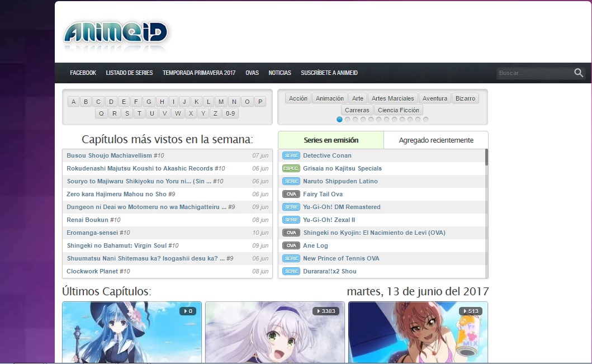Viewport: 592px width, 364px height.
Task: Switch to the Agregado recientemente tab
Action: [x=436, y=140]
